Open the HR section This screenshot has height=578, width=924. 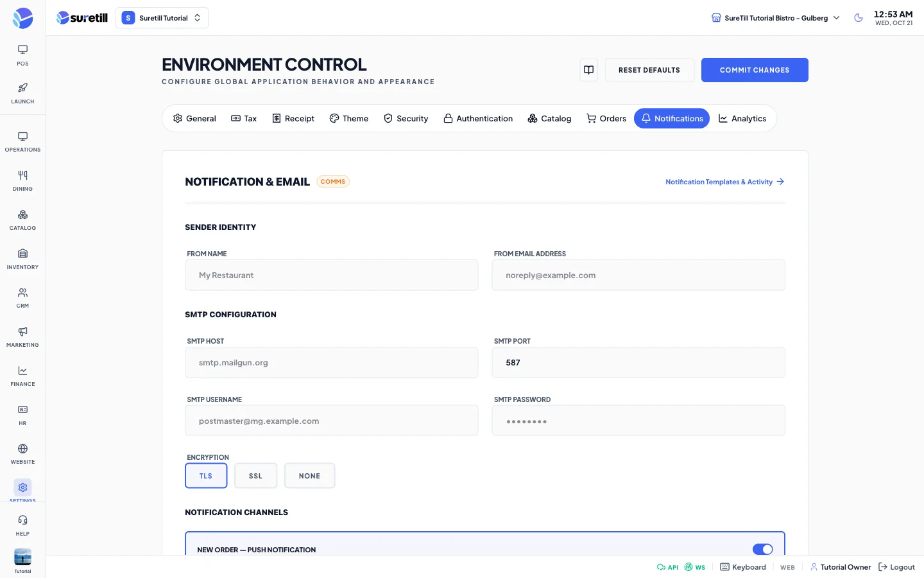tap(22, 416)
